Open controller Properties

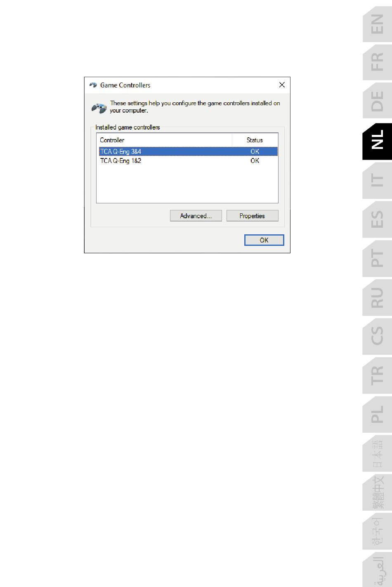click(252, 216)
